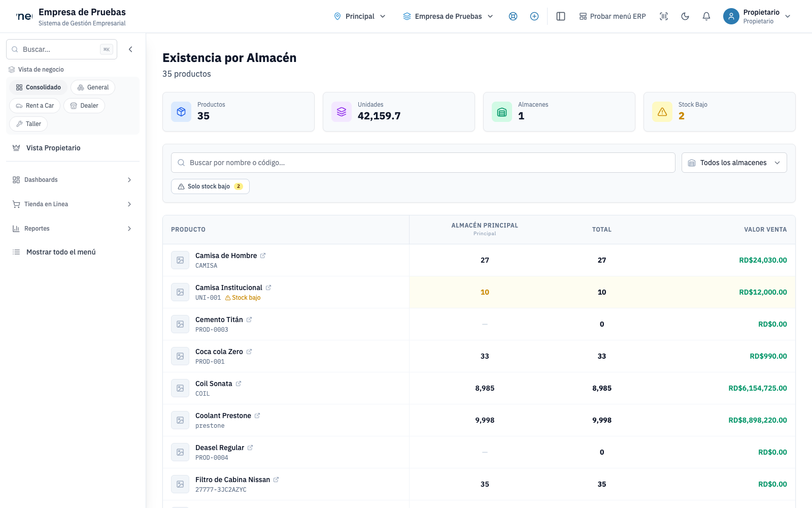
Task: Click Mostrar todo el menú
Action: [x=72, y=252]
